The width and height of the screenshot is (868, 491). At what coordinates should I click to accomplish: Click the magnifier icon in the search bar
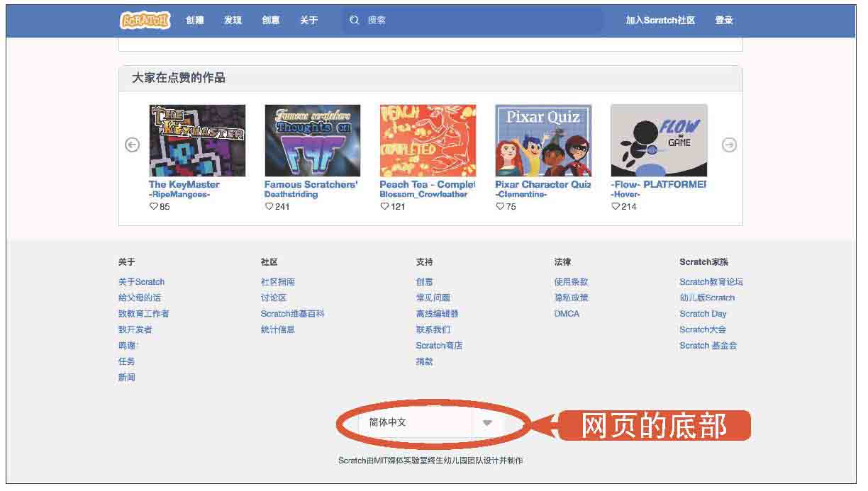tap(355, 21)
